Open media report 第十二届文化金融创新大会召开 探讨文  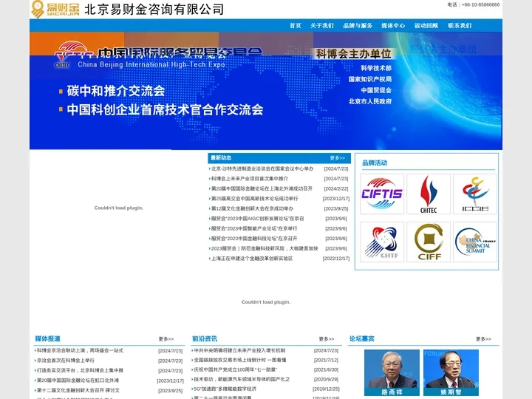point(78,390)
